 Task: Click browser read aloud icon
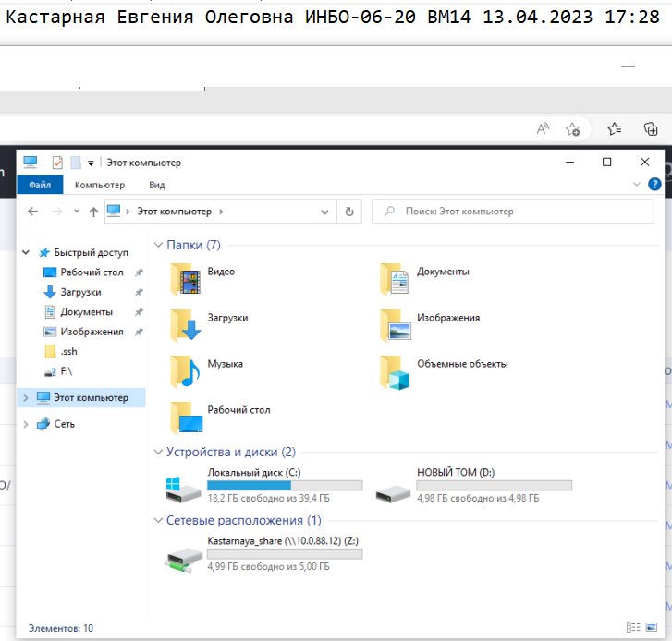[x=543, y=129]
